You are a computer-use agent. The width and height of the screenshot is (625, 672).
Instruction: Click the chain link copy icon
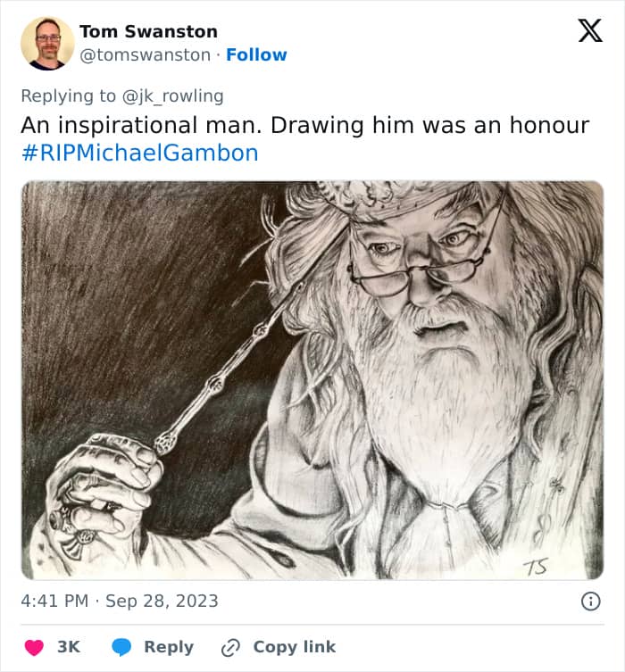pos(230,648)
